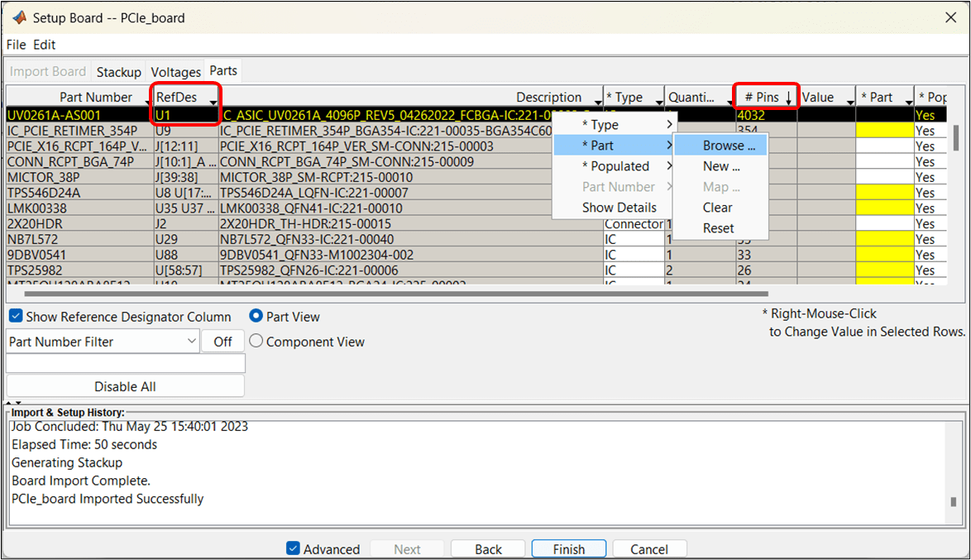Select the Component View radio button

pyautogui.click(x=256, y=341)
